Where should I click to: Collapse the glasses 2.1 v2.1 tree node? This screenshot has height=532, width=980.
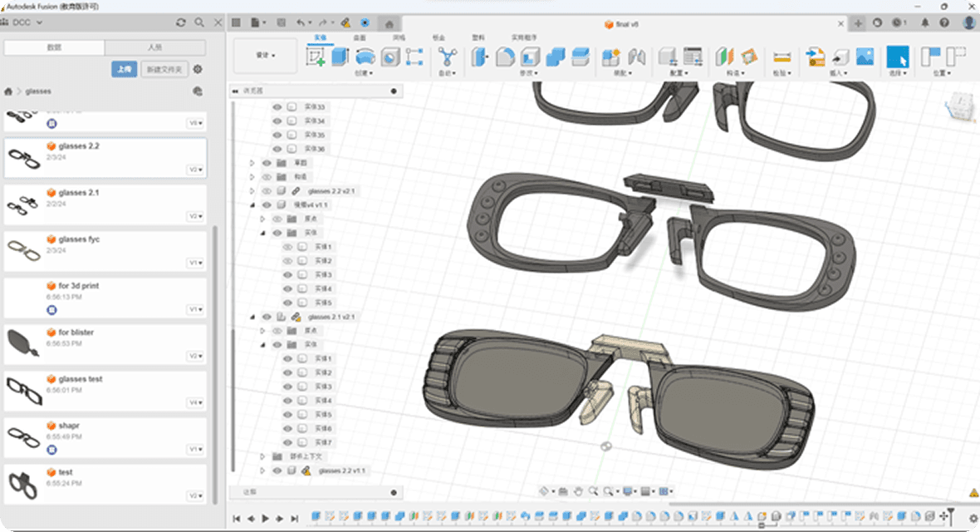pyautogui.click(x=254, y=317)
